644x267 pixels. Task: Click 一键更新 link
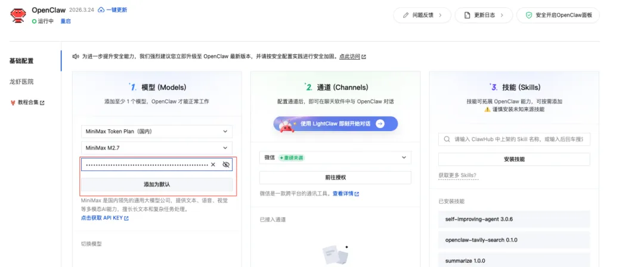[x=117, y=10]
